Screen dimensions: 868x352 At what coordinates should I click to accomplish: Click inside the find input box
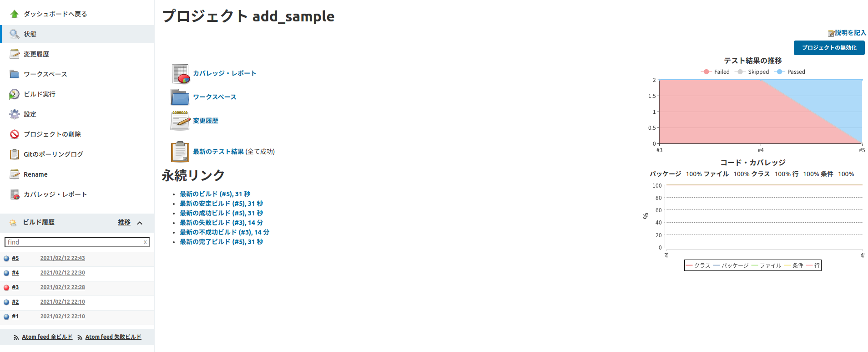coord(73,242)
